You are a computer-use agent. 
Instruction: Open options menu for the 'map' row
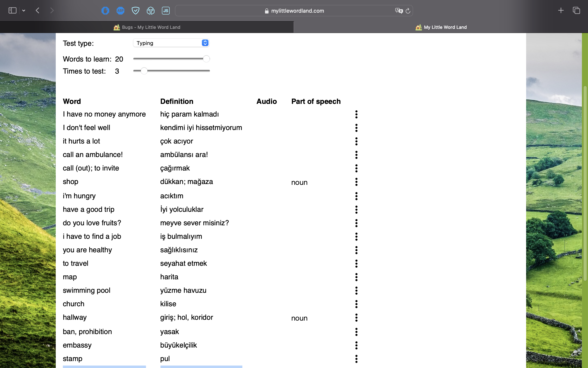pyautogui.click(x=356, y=277)
